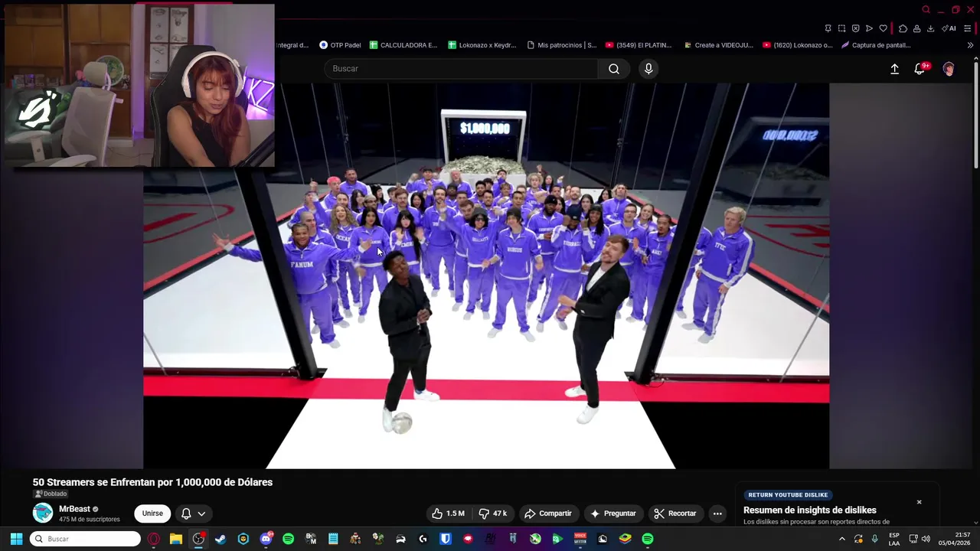980x551 pixels.
Task: Open the browser AI assistant button
Action: click(x=949, y=28)
